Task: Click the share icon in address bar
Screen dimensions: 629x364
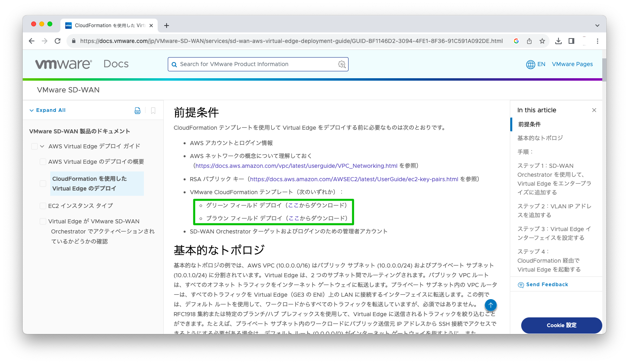Action: pos(529,41)
